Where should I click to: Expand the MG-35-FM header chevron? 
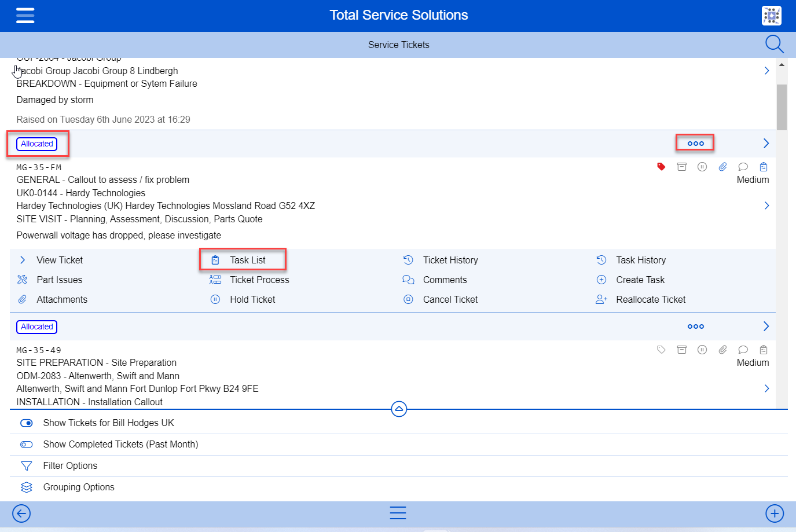pyautogui.click(x=766, y=144)
